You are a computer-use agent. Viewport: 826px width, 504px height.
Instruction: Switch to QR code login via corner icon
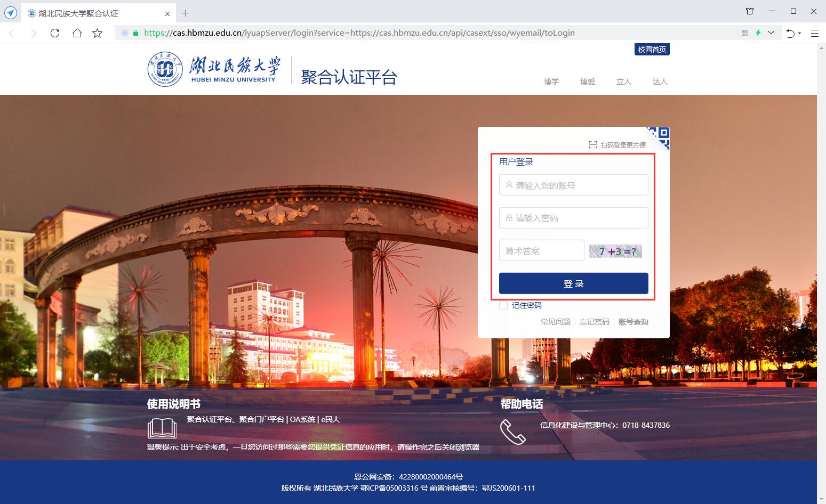[x=660, y=136]
